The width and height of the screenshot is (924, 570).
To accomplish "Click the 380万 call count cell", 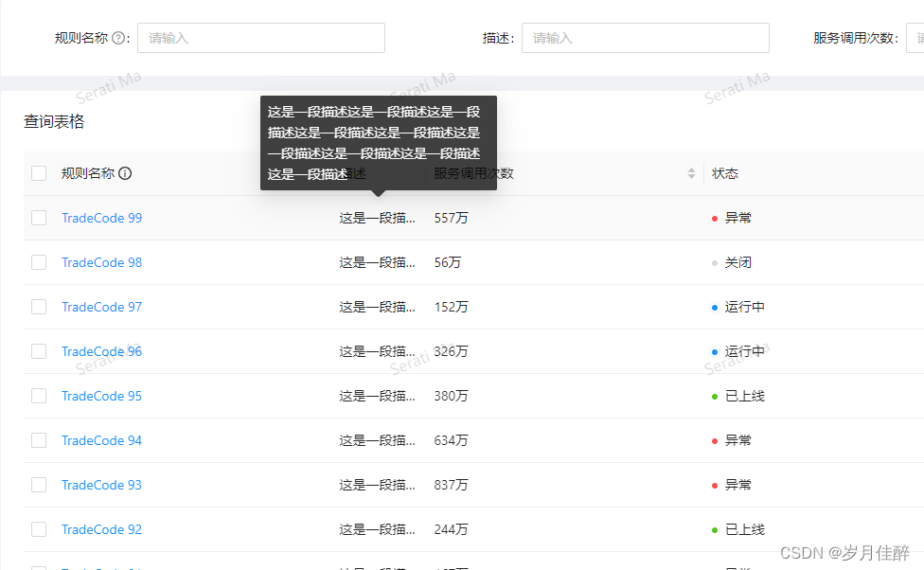I will pos(452,396).
